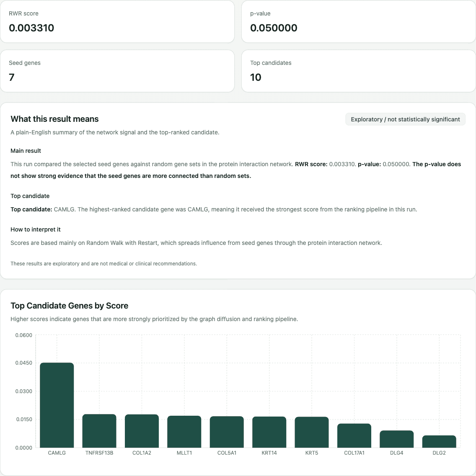Click the KRT5 bar in the chart

click(312, 432)
